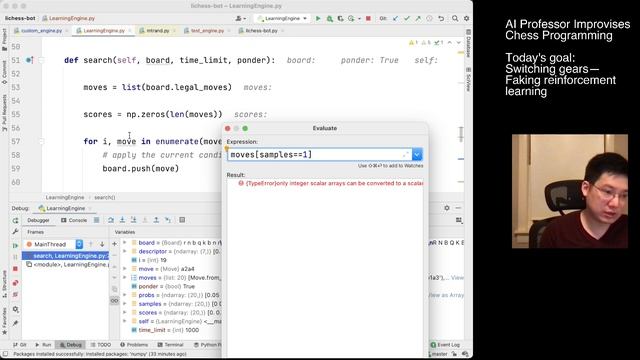The height and width of the screenshot is (360, 640).
Task: Rollback changes with the undo arrow
Action: (441, 18)
